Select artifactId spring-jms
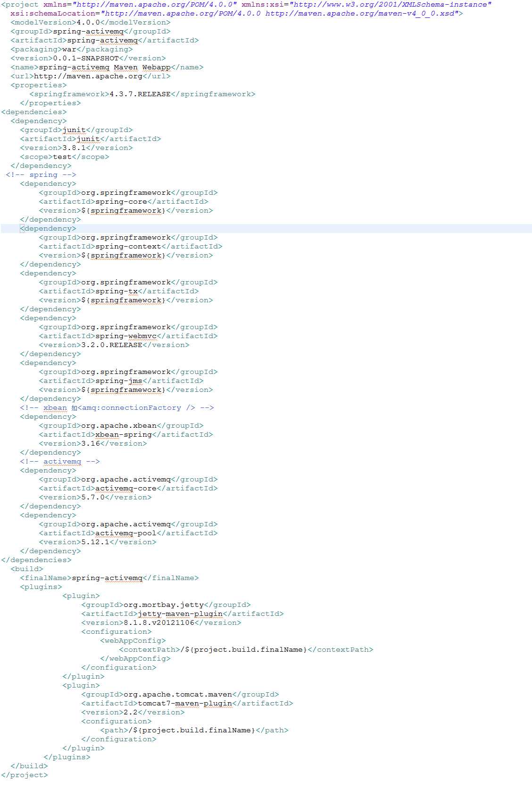 (119, 381)
